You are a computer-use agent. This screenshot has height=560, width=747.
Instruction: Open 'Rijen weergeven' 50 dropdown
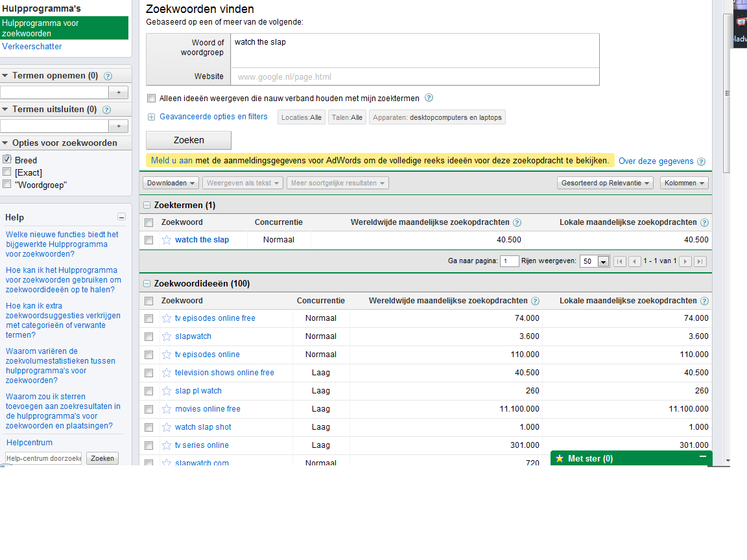pos(595,261)
